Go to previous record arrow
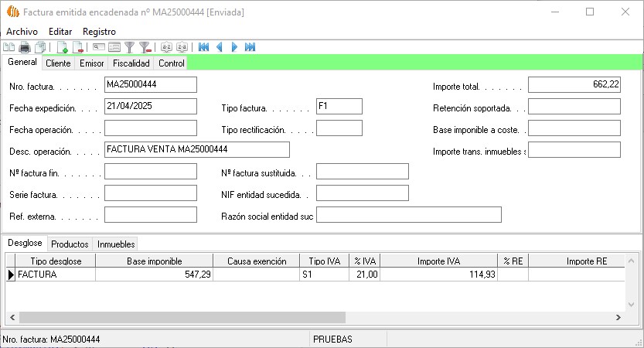Image resolution: width=644 pixels, height=348 pixels. tap(220, 47)
